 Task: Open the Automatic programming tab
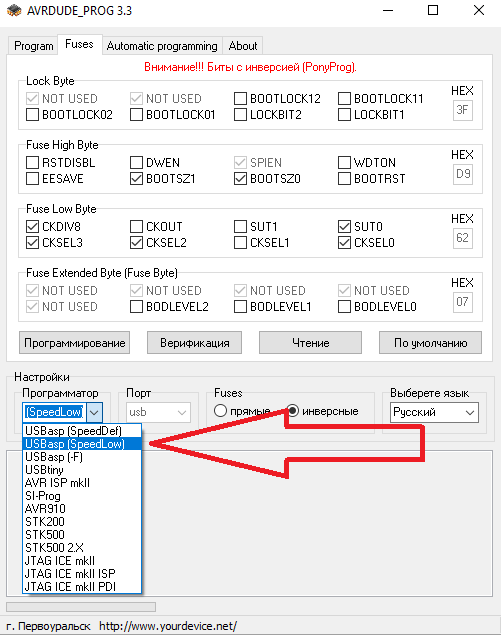click(x=162, y=46)
